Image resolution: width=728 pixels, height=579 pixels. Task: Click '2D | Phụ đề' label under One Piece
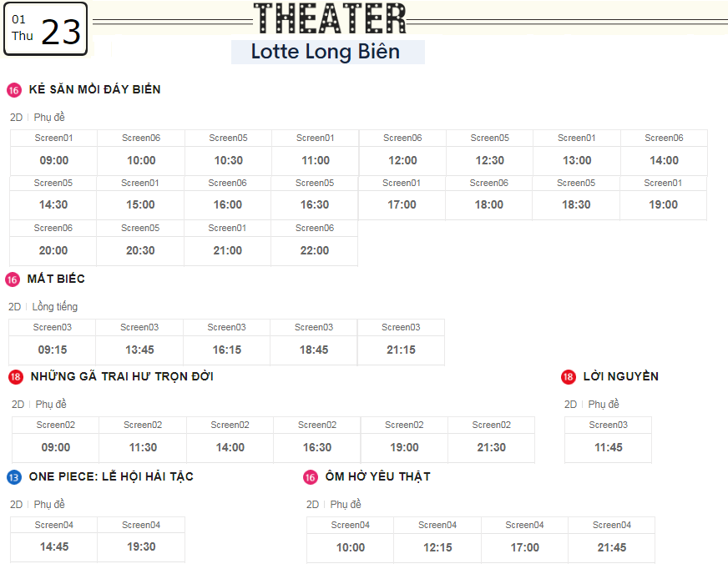pyautogui.click(x=37, y=504)
